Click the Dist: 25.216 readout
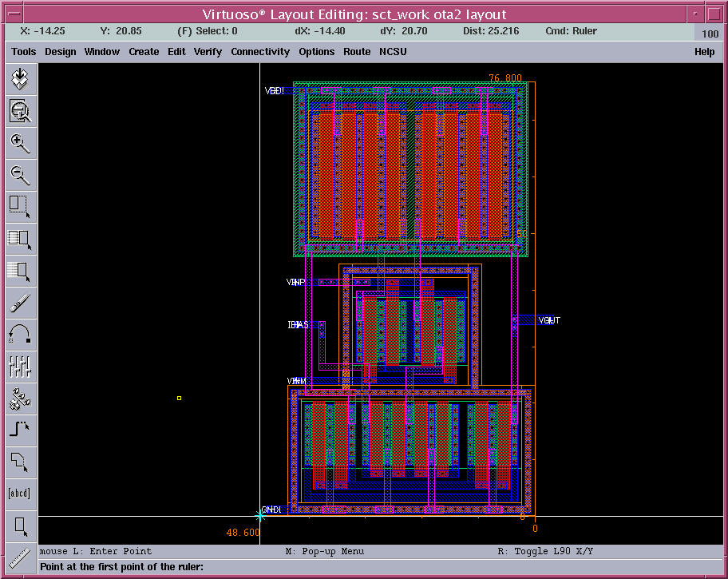The width and height of the screenshot is (728, 579). 491,31
